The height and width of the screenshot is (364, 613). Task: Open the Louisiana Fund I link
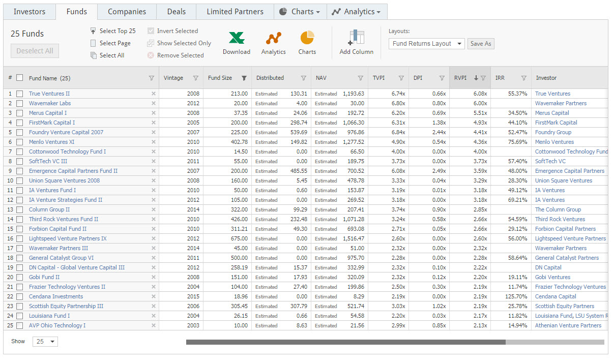(x=49, y=316)
